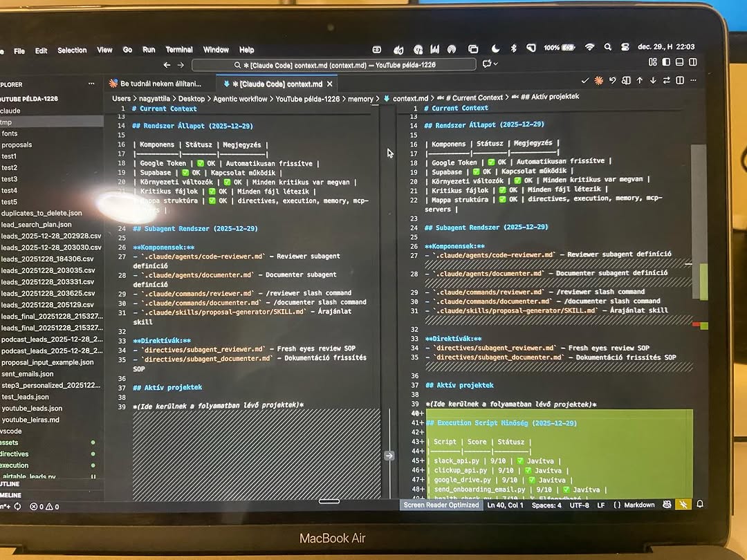The height and width of the screenshot is (560, 747).
Task: Go to the previous change arrow
Action: tap(639, 81)
